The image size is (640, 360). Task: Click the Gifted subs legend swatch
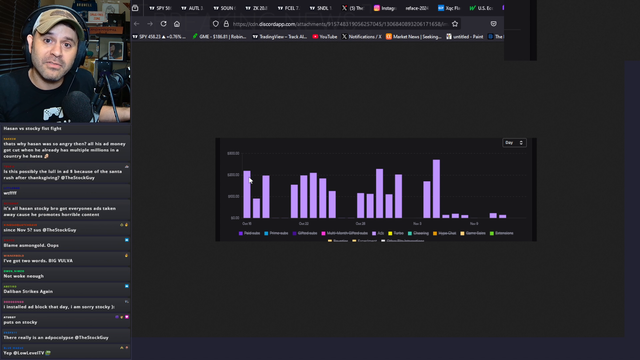point(295,233)
